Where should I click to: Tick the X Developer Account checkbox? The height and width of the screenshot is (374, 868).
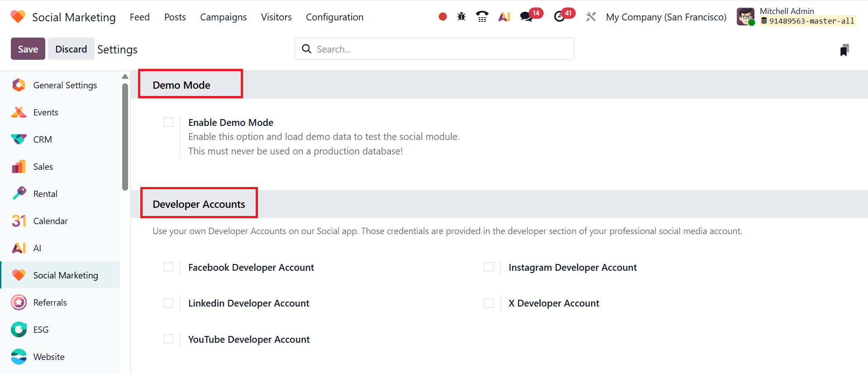coord(488,303)
